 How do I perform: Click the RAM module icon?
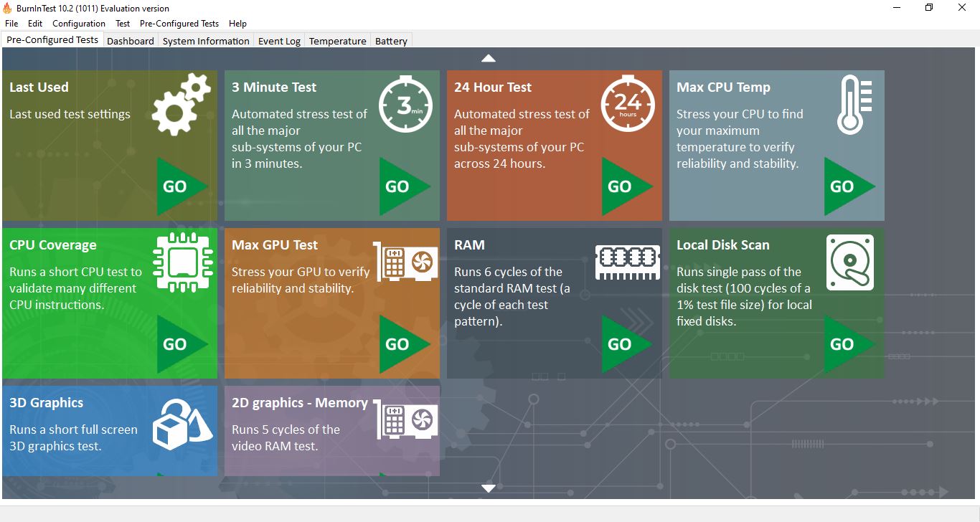628,262
